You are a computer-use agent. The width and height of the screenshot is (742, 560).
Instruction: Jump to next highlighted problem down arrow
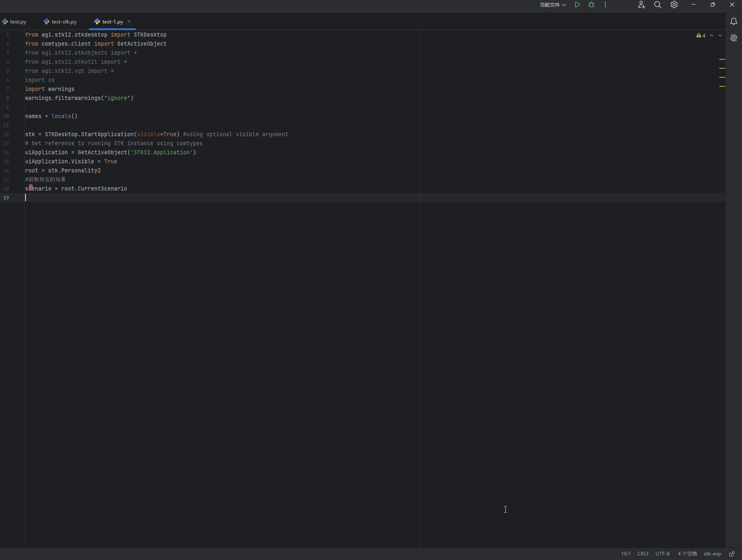720,35
